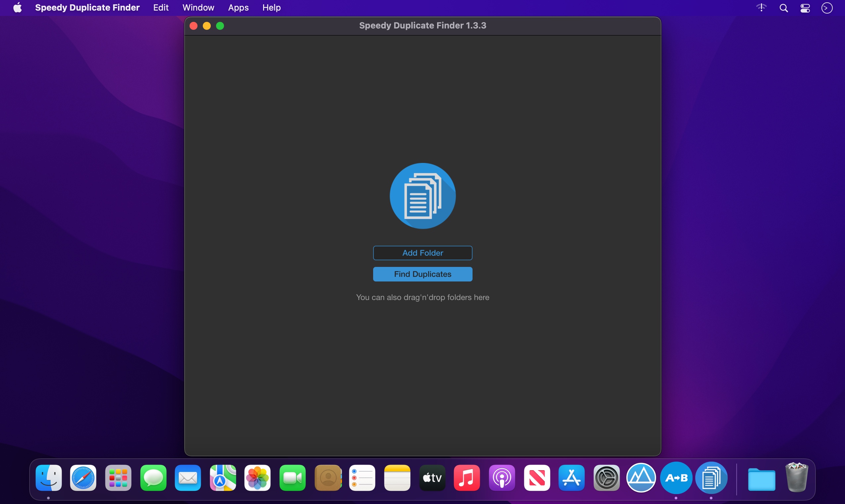The height and width of the screenshot is (504, 845).
Task: Open Notes from the Dock
Action: [x=397, y=478]
